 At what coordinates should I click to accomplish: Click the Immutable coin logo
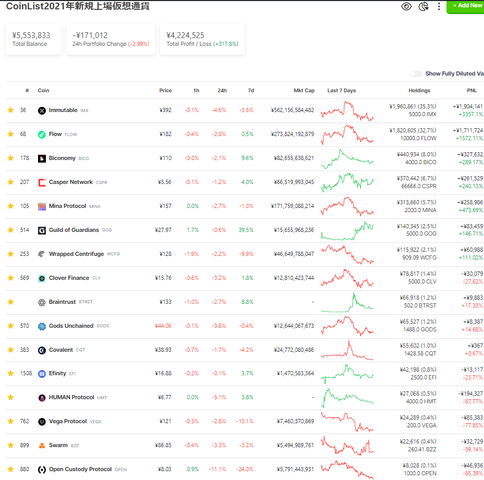tap(42, 111)
